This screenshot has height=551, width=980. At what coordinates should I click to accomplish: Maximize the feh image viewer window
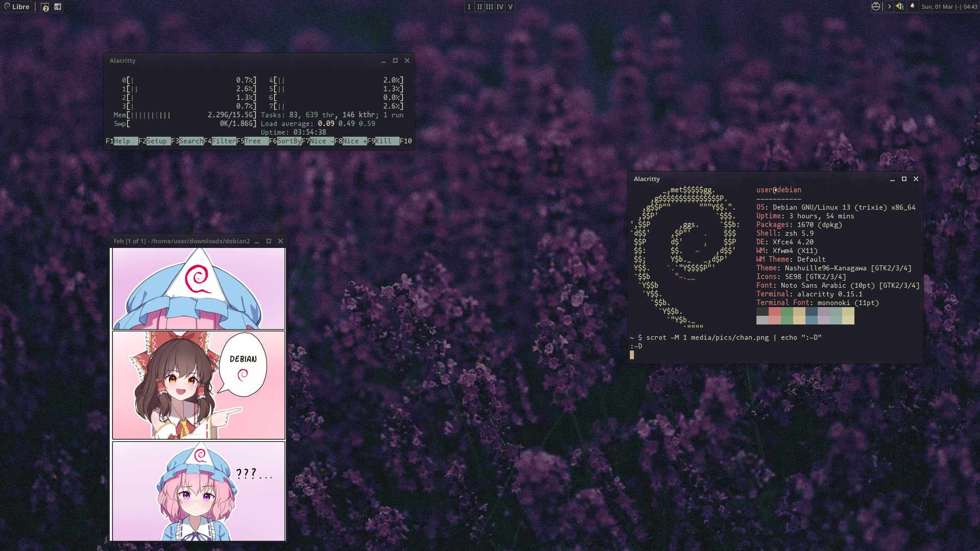268,241
